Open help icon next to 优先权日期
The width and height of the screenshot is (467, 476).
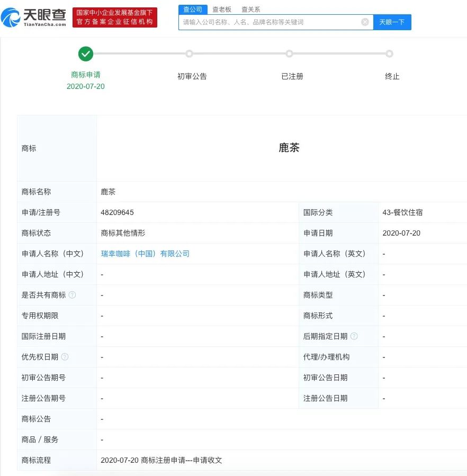tap(65, 357)
